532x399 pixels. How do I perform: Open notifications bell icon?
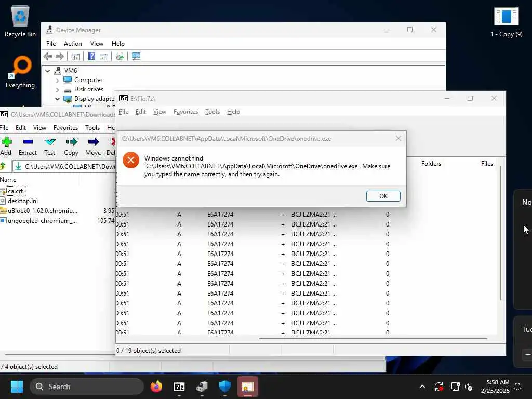pyautogui.click(x=518, y=387)
